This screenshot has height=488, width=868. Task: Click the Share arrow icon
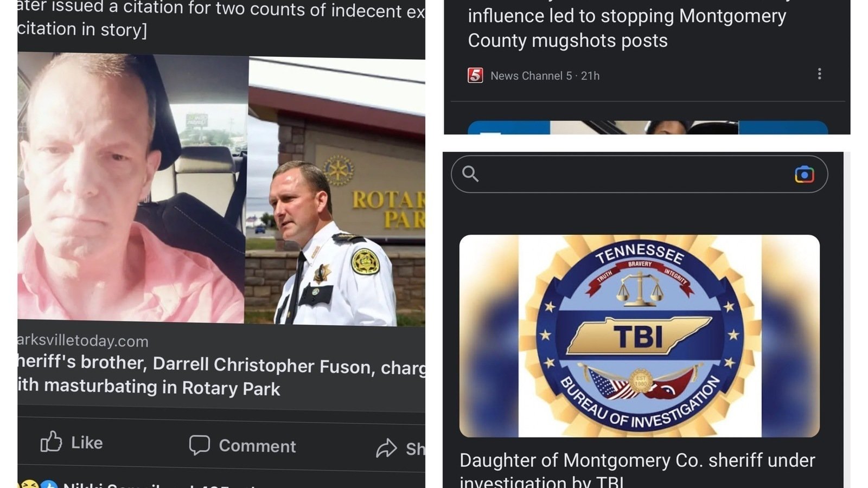[386, 448]
